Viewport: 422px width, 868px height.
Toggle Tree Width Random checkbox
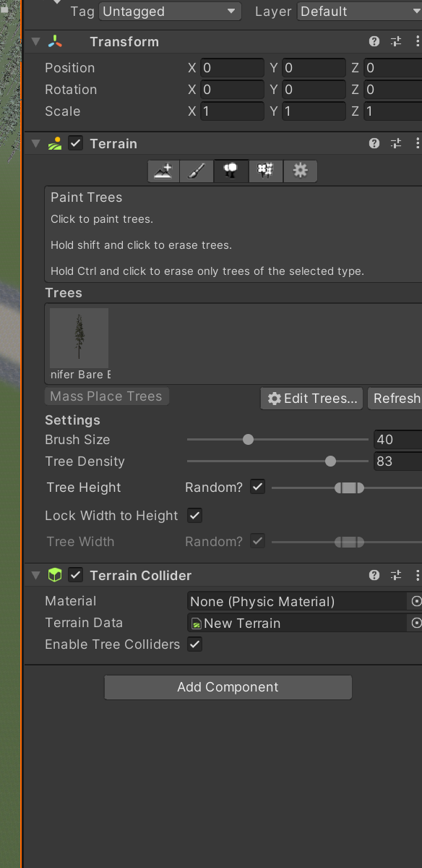pyautogui.click(x=257, y=541)
